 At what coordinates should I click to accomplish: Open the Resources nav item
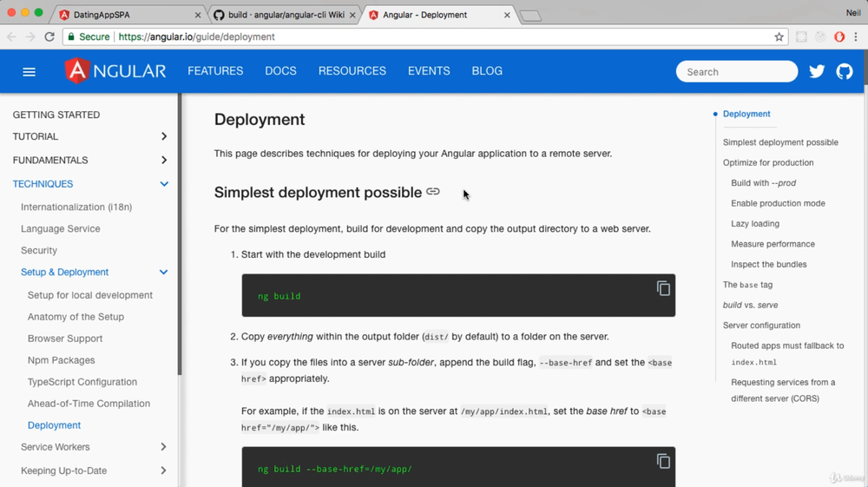tap(352, 71)
